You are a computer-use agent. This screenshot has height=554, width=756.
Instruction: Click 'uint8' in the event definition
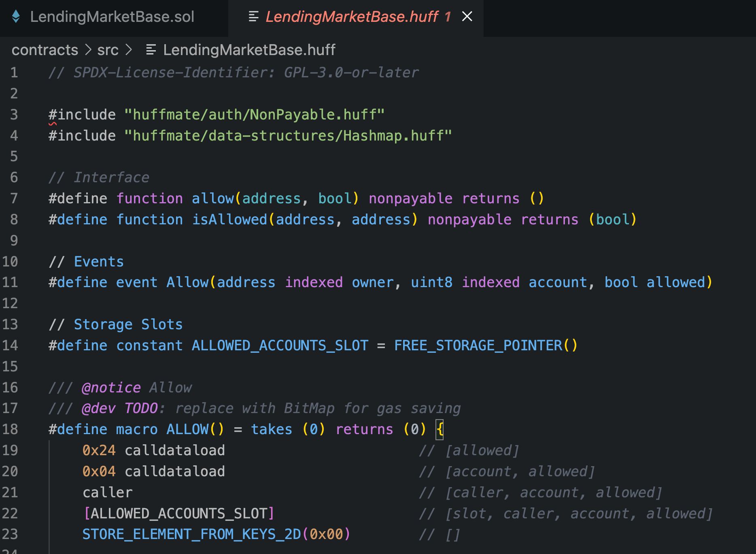[x=432, y=282]
